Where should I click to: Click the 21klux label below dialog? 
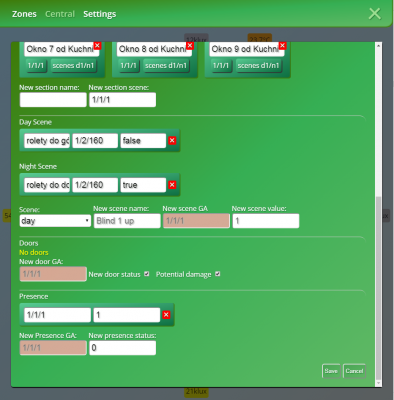(196, 391)
